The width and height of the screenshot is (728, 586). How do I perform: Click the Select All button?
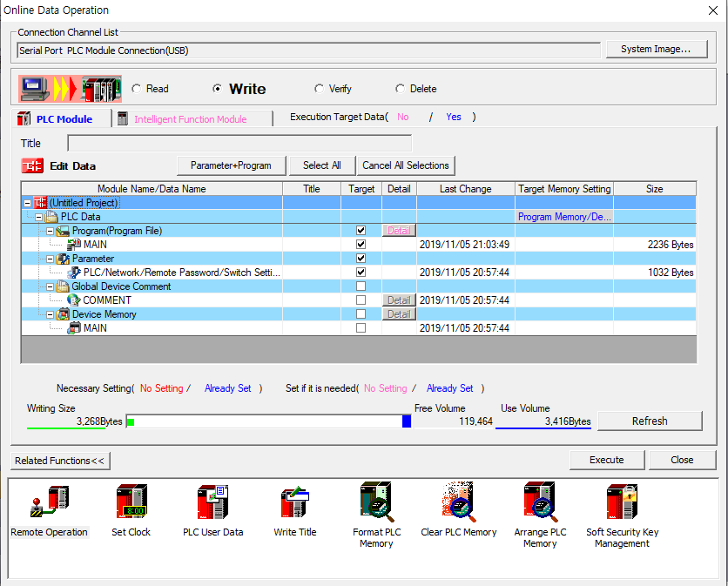pyautogui.click(x=321, y=165)
